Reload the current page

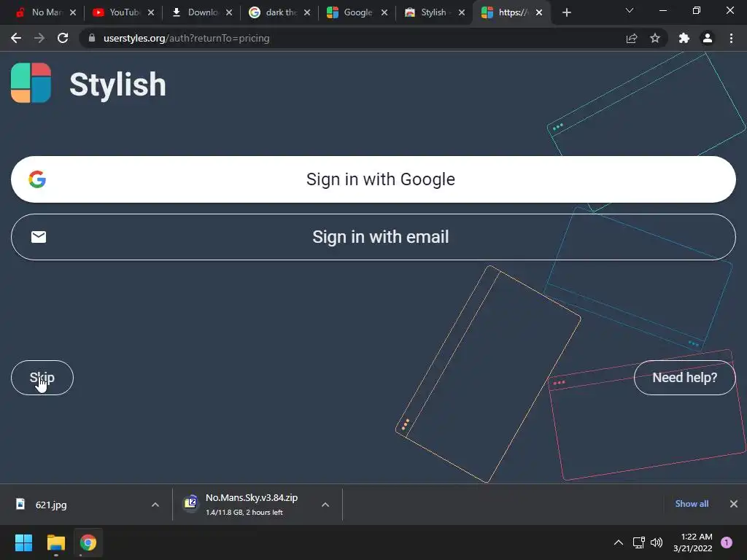tap(63, 38)
